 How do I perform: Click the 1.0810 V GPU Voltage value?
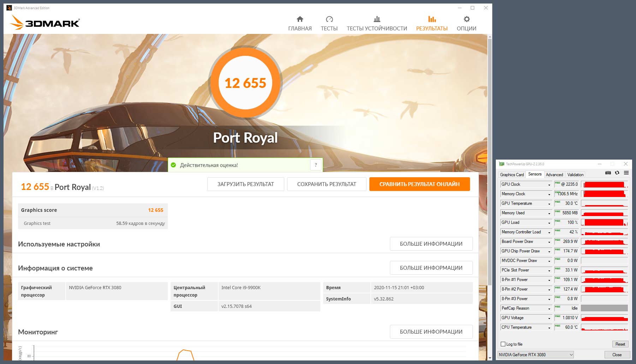pyautogui.click(x=570, y=318)
